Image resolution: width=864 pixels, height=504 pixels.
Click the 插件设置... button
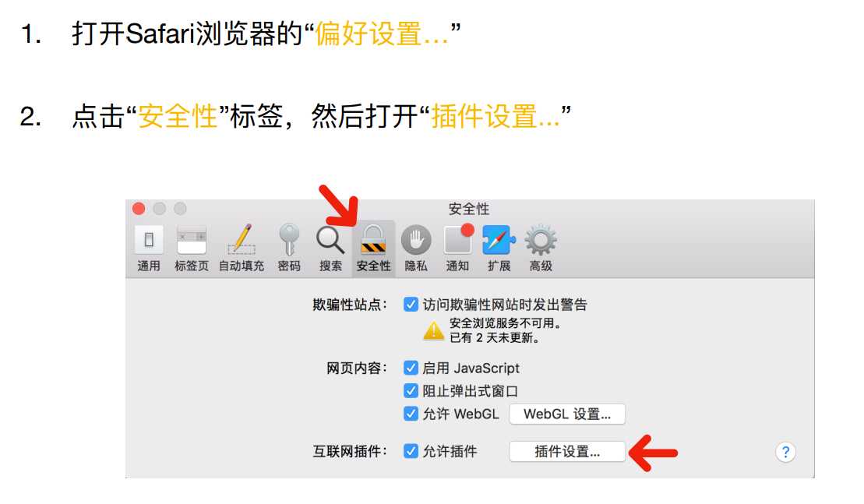click(x=567, y=452)
